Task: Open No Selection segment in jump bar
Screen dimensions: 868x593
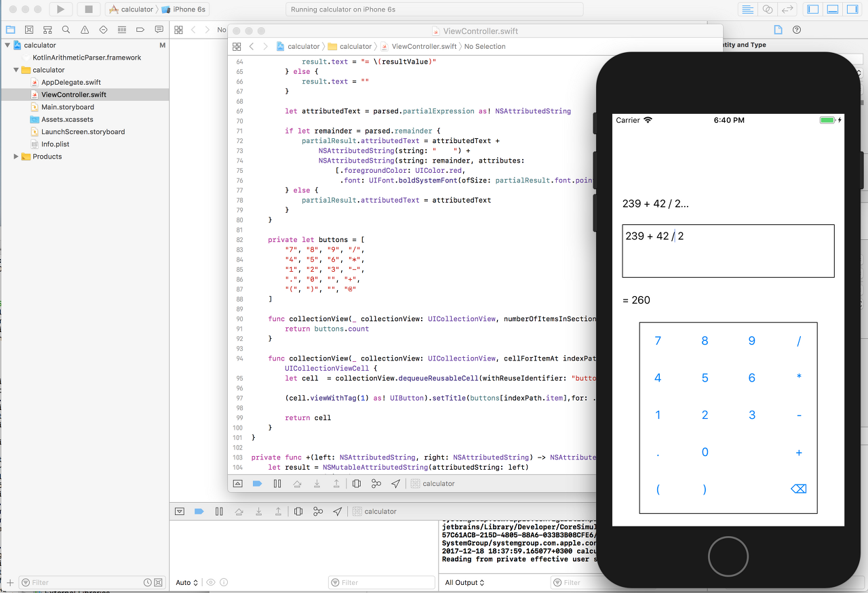Action: 485,47
